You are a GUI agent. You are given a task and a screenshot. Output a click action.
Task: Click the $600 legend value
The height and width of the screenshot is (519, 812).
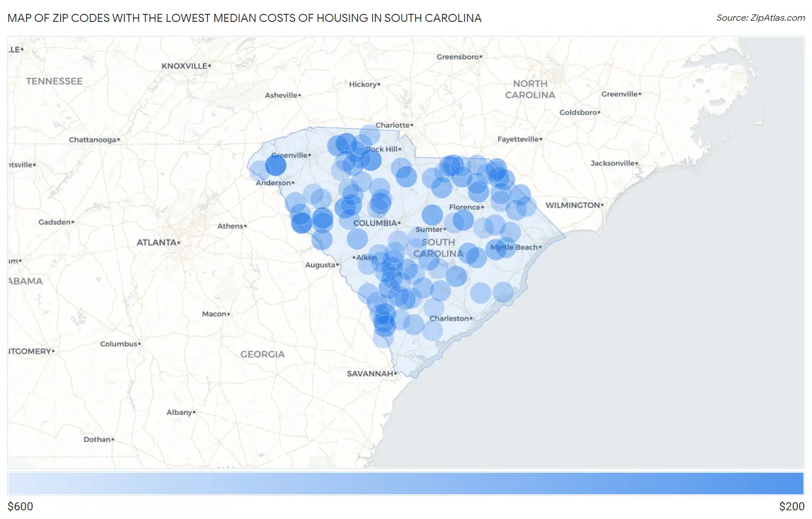20,506
